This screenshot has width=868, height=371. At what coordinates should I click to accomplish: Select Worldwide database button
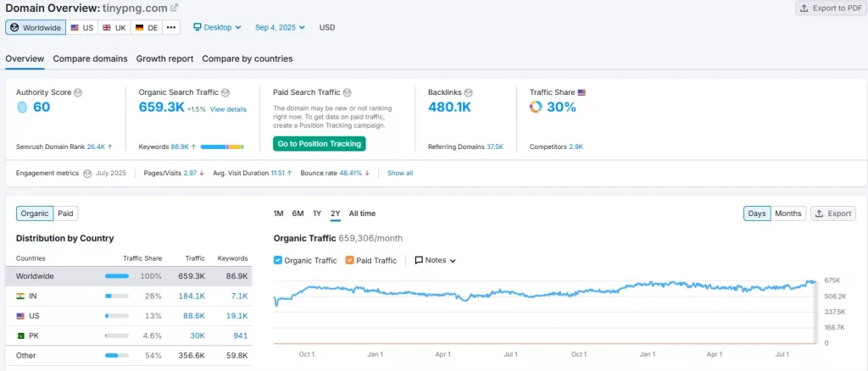[x=36, y=27]
